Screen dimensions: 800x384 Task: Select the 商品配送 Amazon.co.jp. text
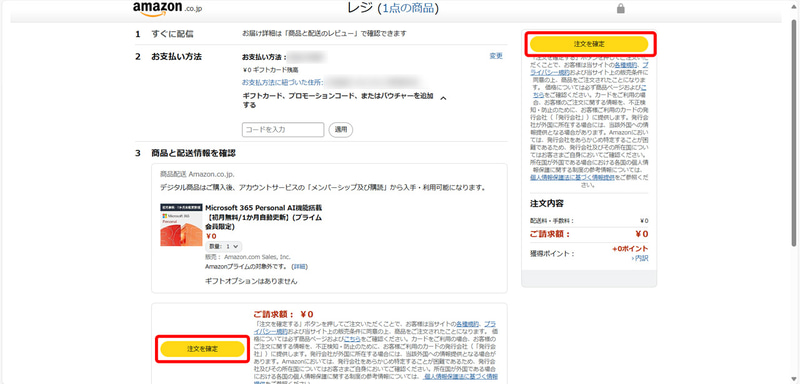197,174
